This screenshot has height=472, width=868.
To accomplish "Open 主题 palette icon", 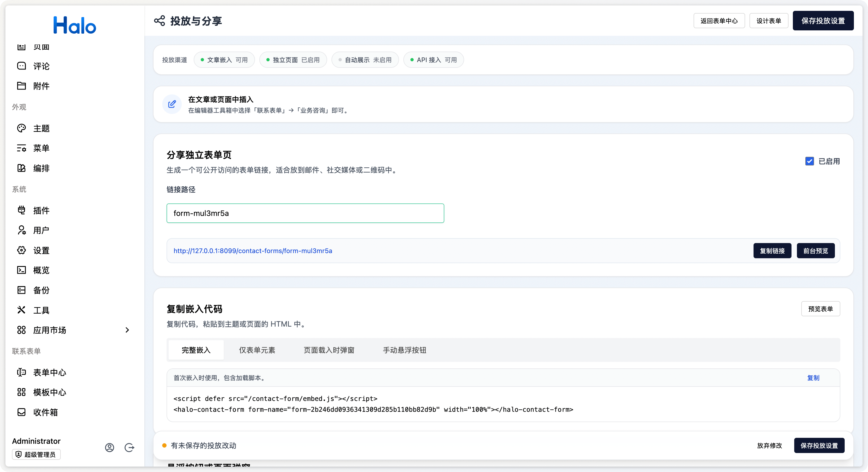I will [x=21, y=128].
